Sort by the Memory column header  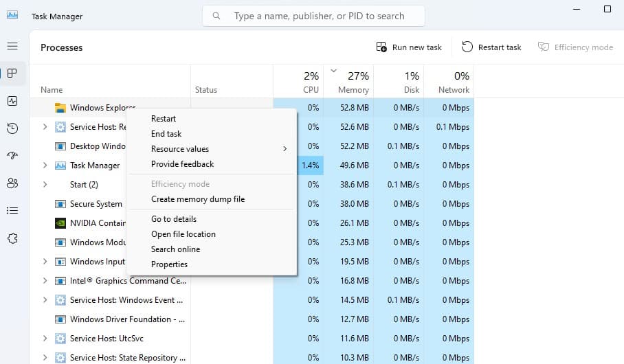tap(353, 82)
